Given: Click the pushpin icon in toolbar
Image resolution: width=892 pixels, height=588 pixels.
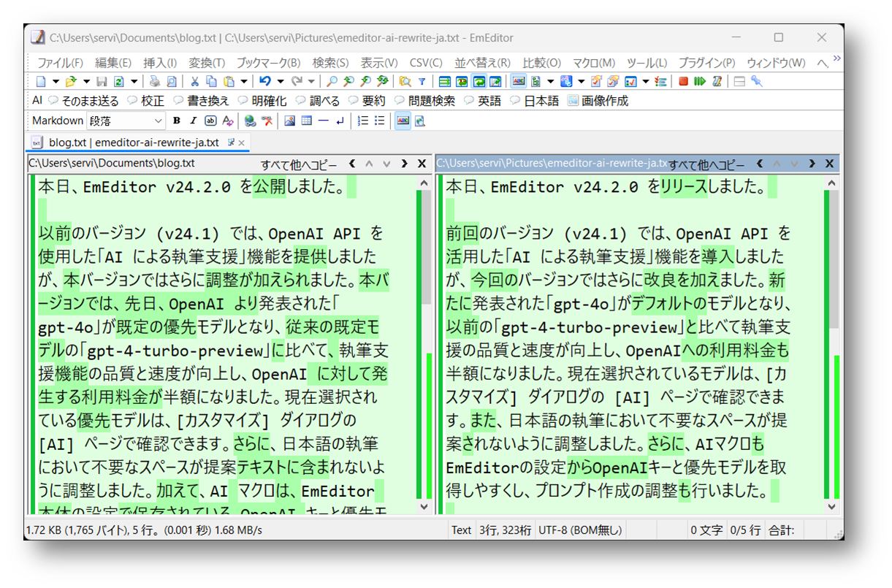Looking at the screenshot, I should [756, 82].
